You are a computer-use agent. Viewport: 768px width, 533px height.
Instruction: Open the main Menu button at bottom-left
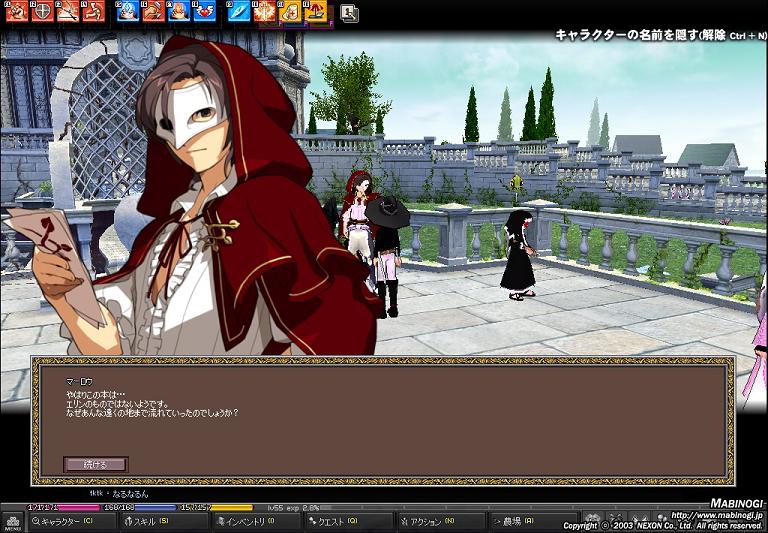(12, 522)
